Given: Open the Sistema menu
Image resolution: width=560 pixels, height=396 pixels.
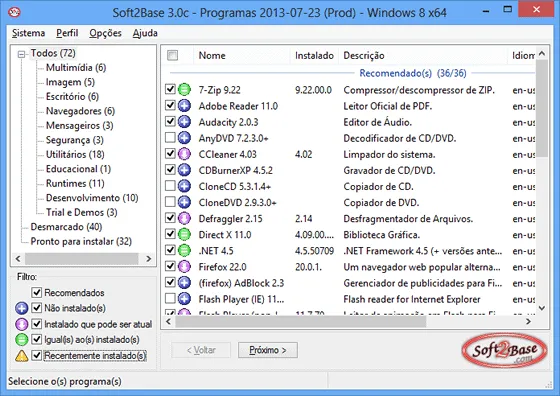Looking at the screenshot, I should (x=28, y=33).
